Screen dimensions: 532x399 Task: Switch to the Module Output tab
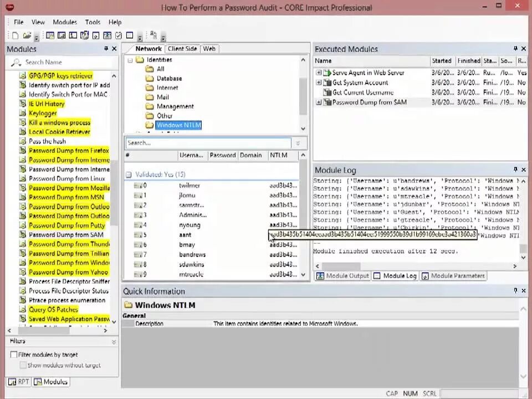(342, 276)
